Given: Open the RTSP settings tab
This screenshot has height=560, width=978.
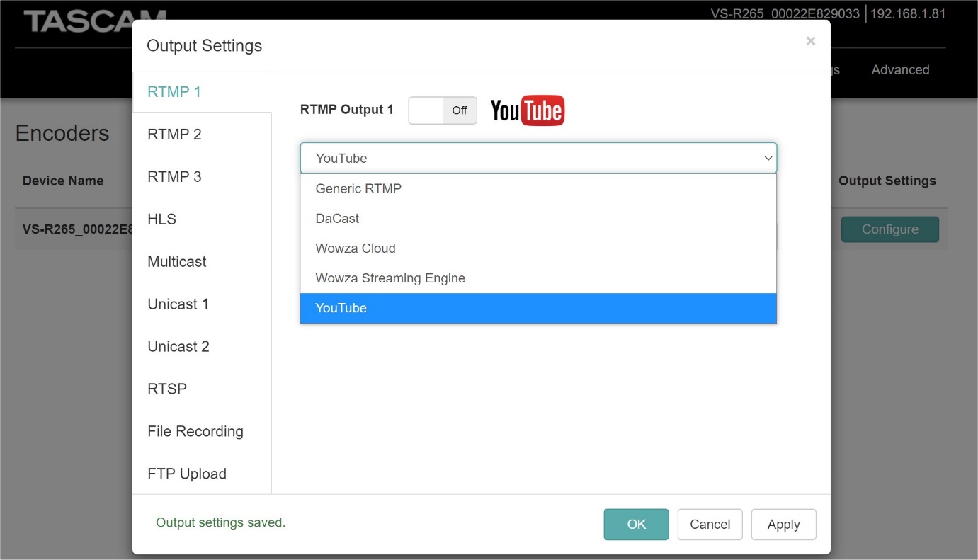Looking at the screenshot, I should pos(167,389).
